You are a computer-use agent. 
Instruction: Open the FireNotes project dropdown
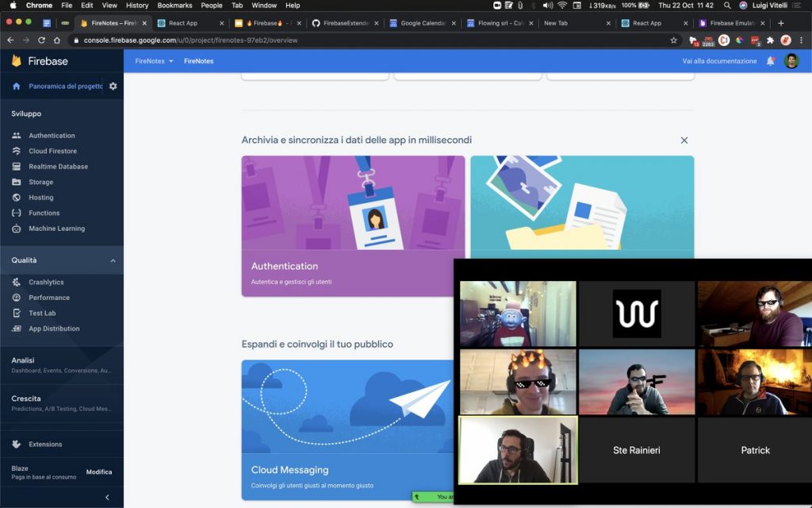click(154, 61)
